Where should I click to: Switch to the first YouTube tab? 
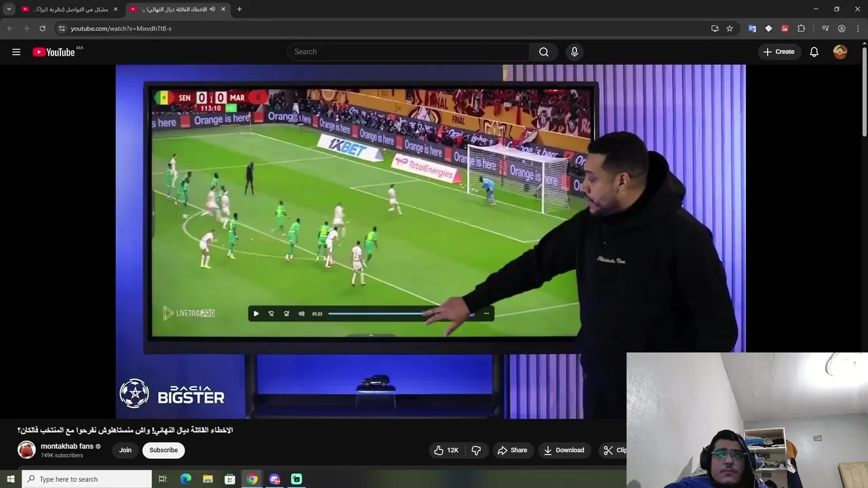point(70,9)
